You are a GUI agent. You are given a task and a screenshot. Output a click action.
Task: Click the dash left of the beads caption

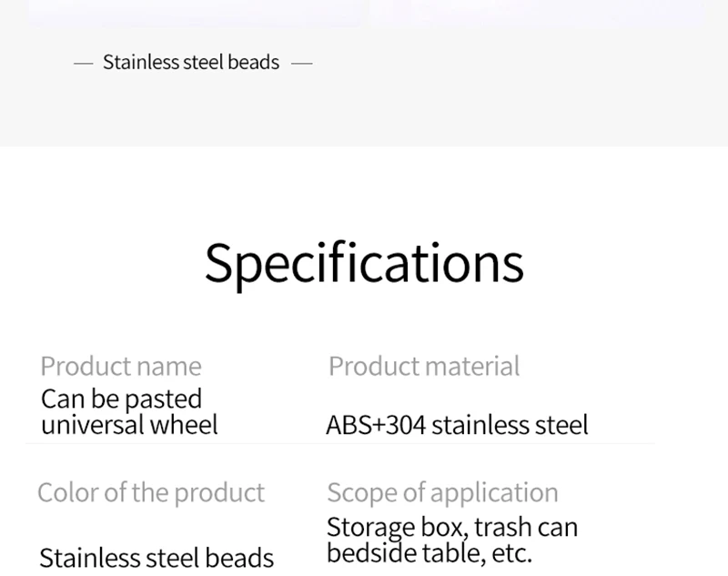point(83,64)
